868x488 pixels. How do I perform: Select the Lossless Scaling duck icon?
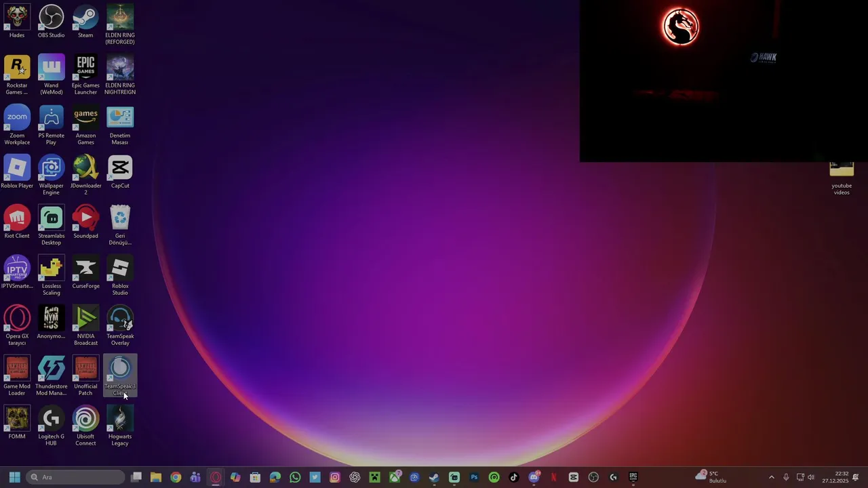[52, 275]
